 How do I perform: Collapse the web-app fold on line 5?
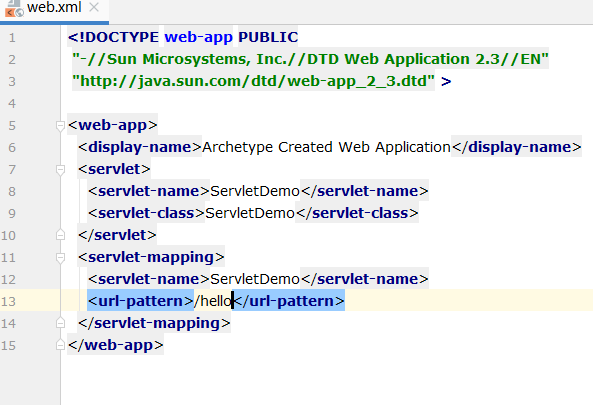[60, 125]
